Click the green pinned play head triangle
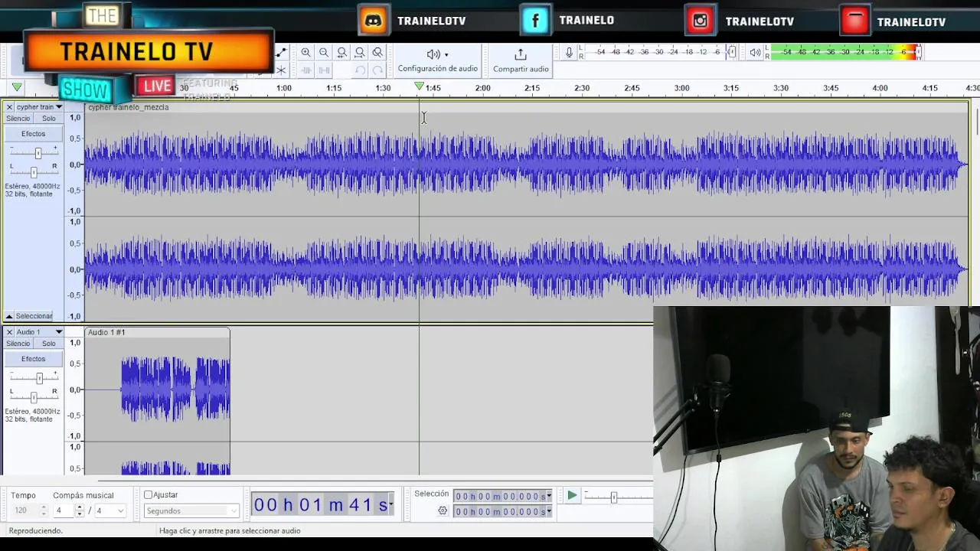The height and width of the screenshot is (551, 980). pos(17,87)
